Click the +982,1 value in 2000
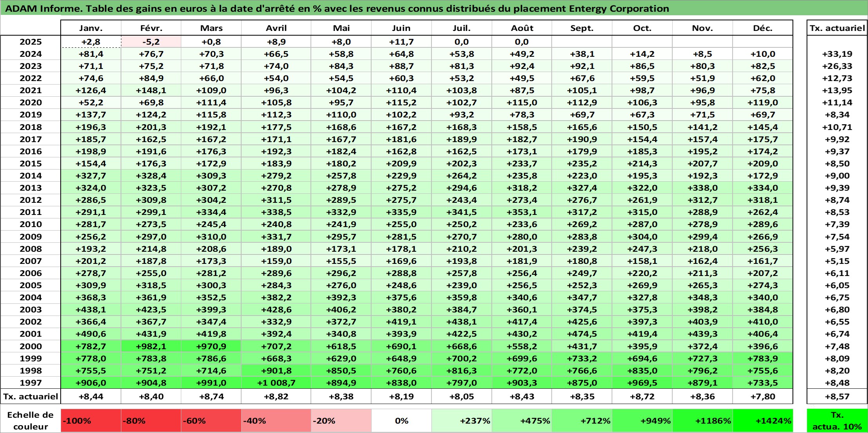This screenshot has height=433, width=868. click(151, 346)
